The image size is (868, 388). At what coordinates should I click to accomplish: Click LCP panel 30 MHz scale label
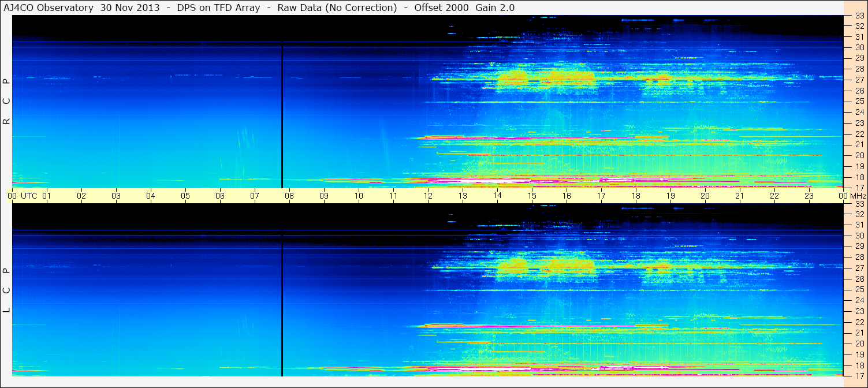pos(859,236)
